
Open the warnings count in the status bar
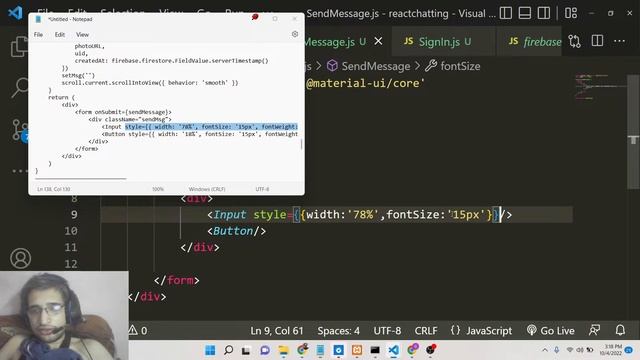[x=138, y=330]
